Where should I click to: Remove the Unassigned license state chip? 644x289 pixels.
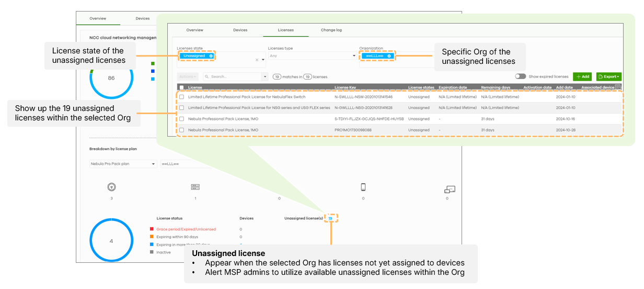point(211,55)
